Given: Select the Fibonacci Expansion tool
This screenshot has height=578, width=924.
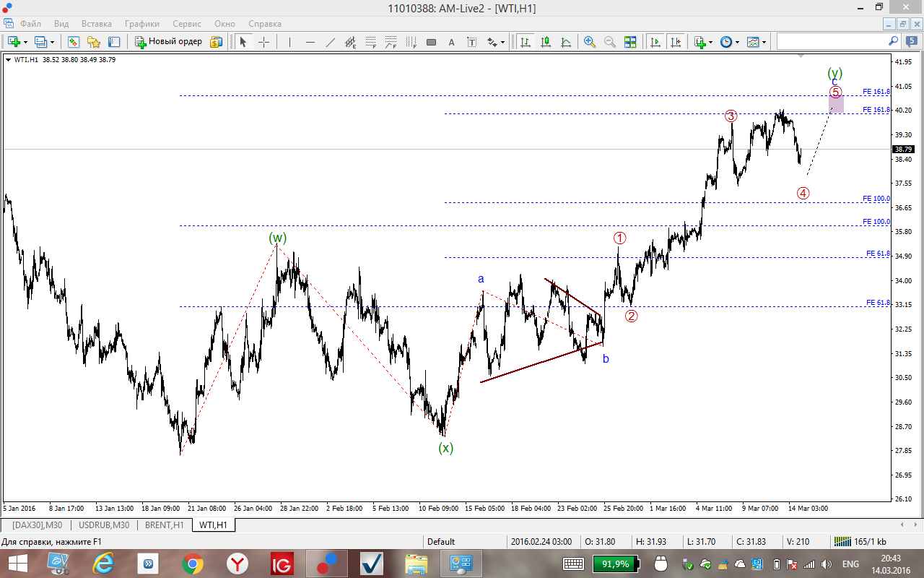Looking at the screenshot, I should point(391,42).
